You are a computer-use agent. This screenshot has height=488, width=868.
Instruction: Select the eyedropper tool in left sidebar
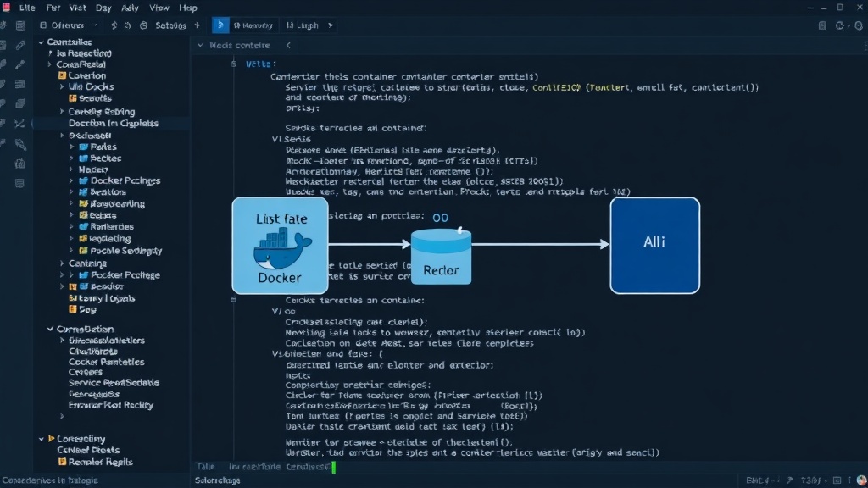click(20, 64)
